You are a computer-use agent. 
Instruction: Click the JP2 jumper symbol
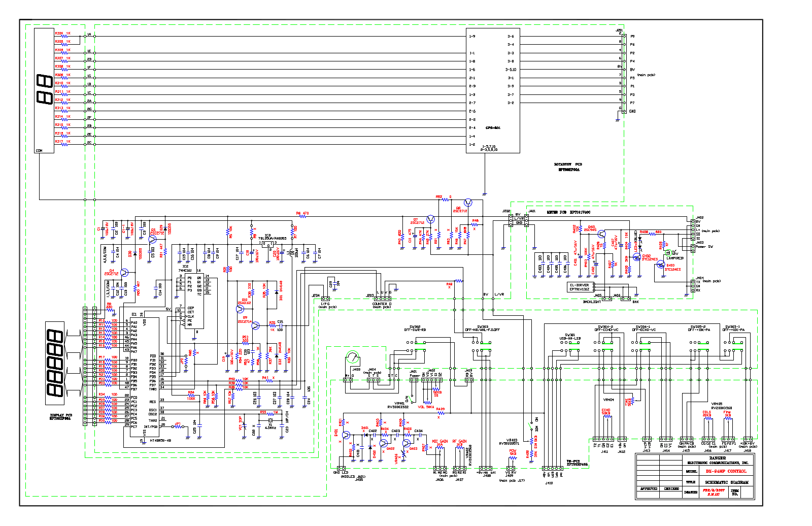coord(186,361)
